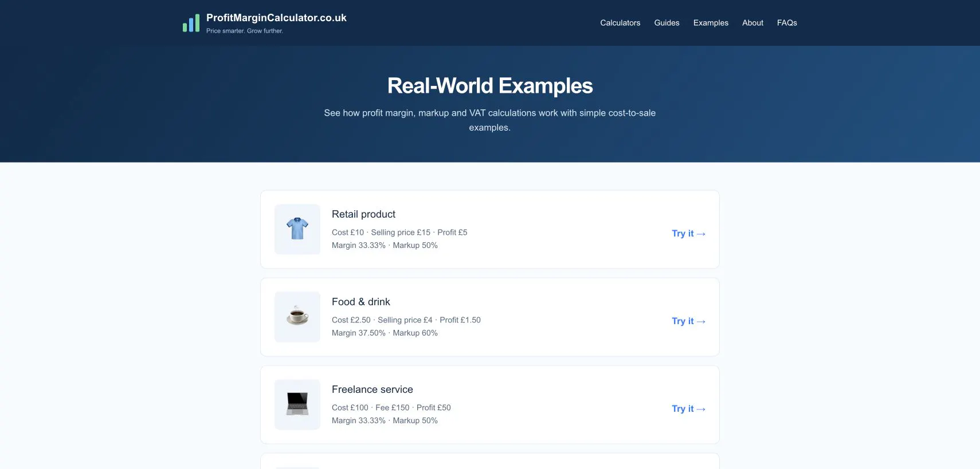Click the blue shirt Retail product icon
980x469 pixels.
[x=297, y=229]
